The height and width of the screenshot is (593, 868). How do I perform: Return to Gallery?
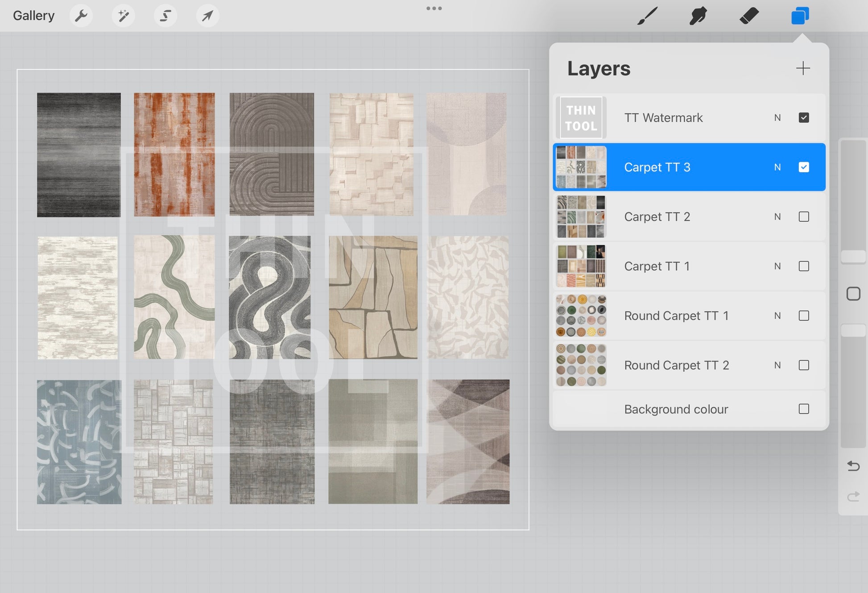[33, 16]
